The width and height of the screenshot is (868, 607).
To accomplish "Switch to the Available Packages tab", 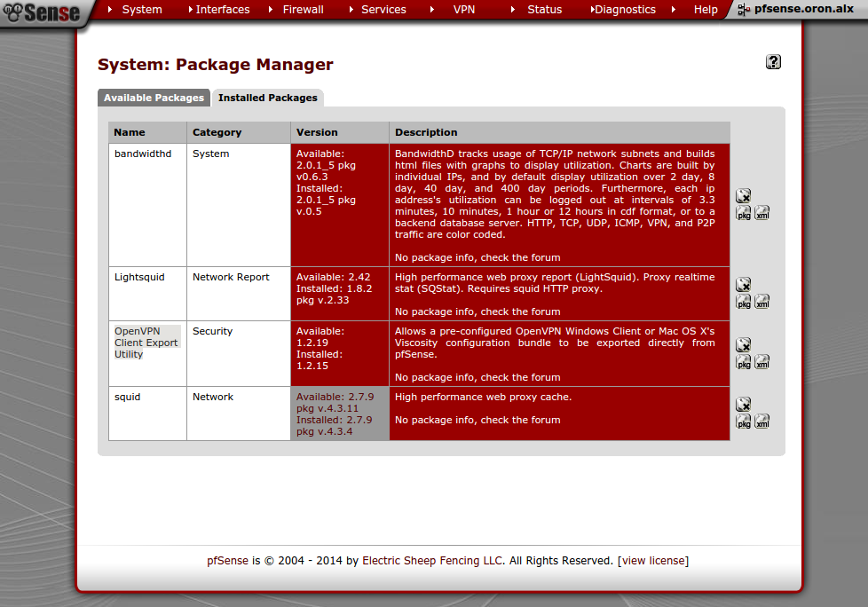I will 154,98.
